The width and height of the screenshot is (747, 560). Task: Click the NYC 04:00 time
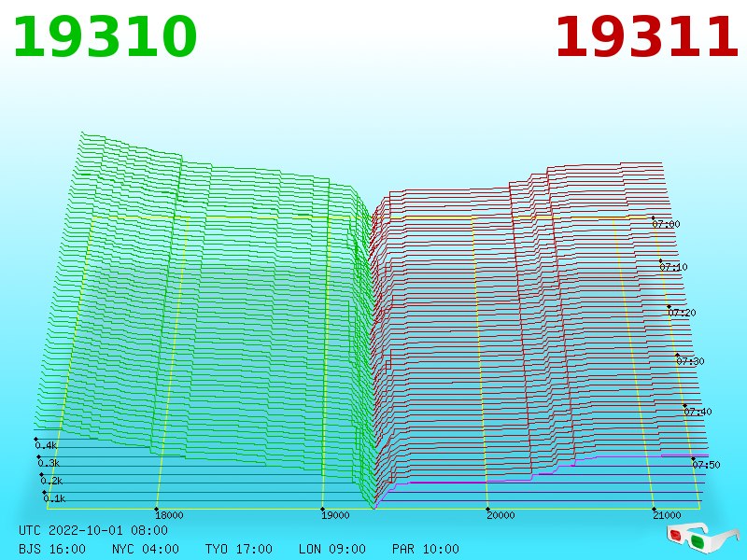[146, 549]
